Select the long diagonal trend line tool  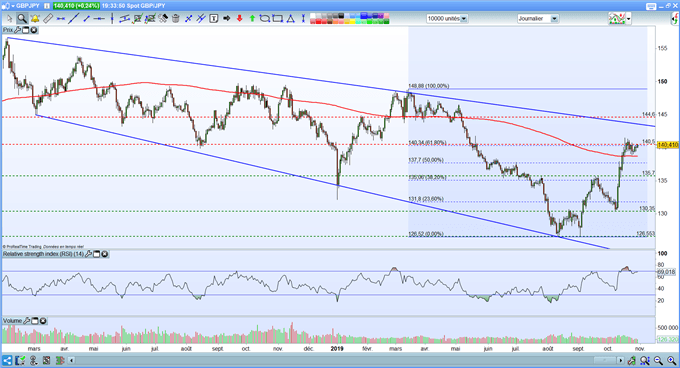coord(74,19)
